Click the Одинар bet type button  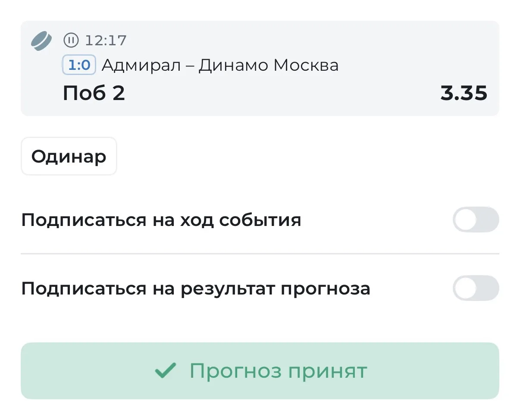[69, 156]
